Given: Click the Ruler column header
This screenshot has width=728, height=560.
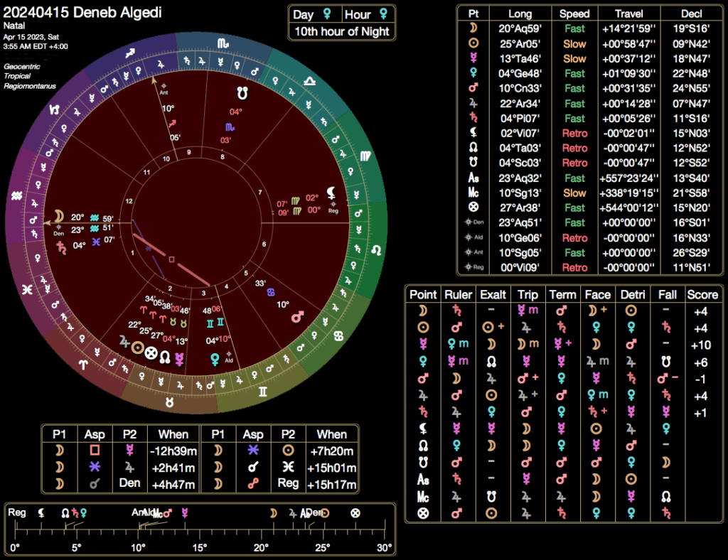Looking at the screenshot, I should click(458, 295).
